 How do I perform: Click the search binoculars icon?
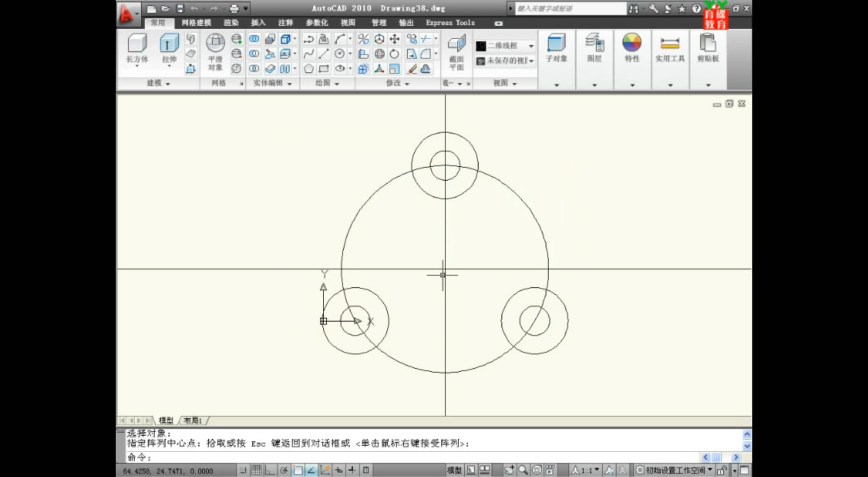click(633, 8)
